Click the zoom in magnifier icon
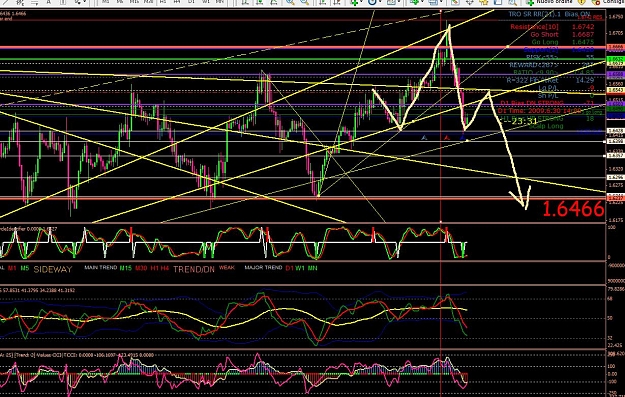 click(290, 2)
